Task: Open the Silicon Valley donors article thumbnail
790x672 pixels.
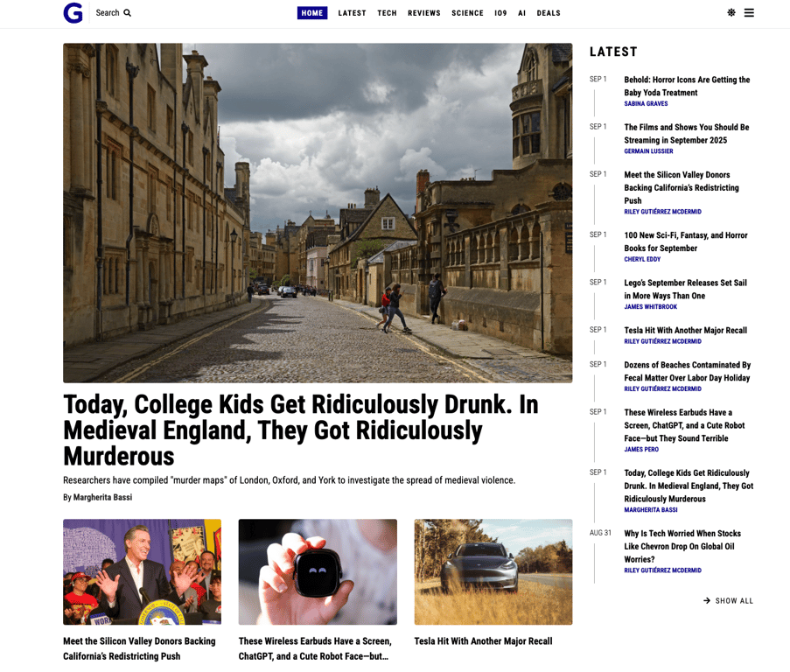Action: 142,572
